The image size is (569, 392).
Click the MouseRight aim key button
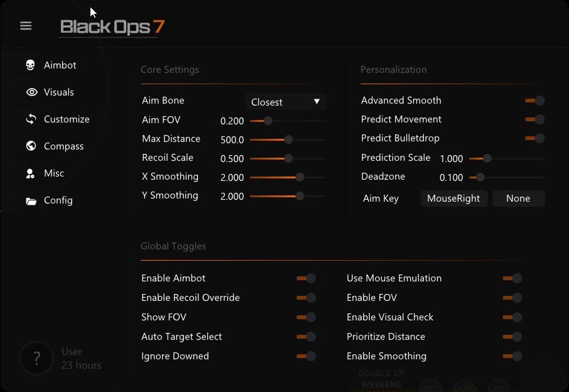[454, 198]
